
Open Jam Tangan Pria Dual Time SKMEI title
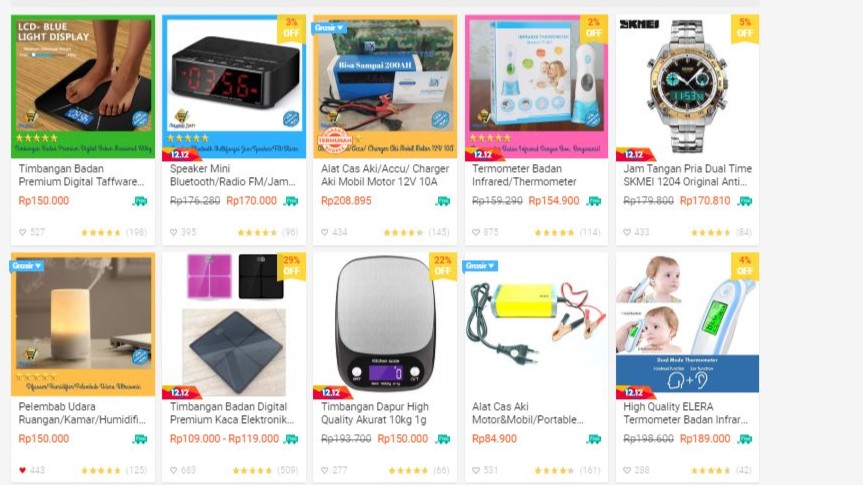[687, 175]
